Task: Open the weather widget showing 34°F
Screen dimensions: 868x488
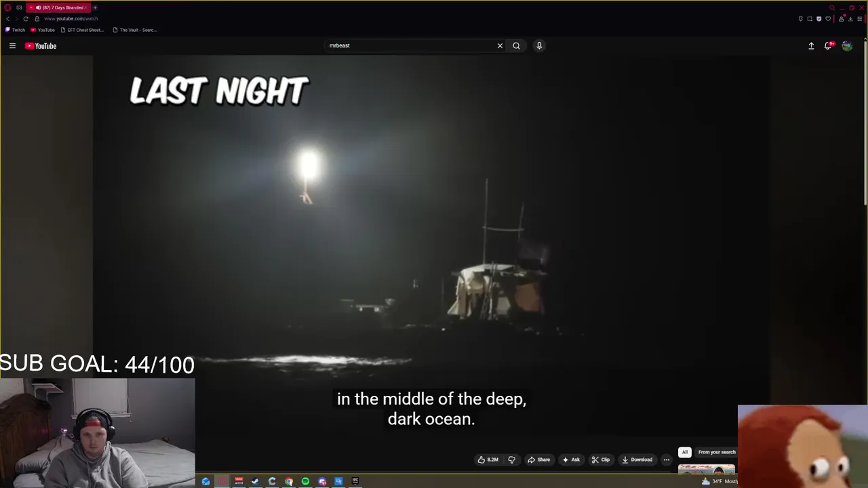Action: tap(720, 481)
